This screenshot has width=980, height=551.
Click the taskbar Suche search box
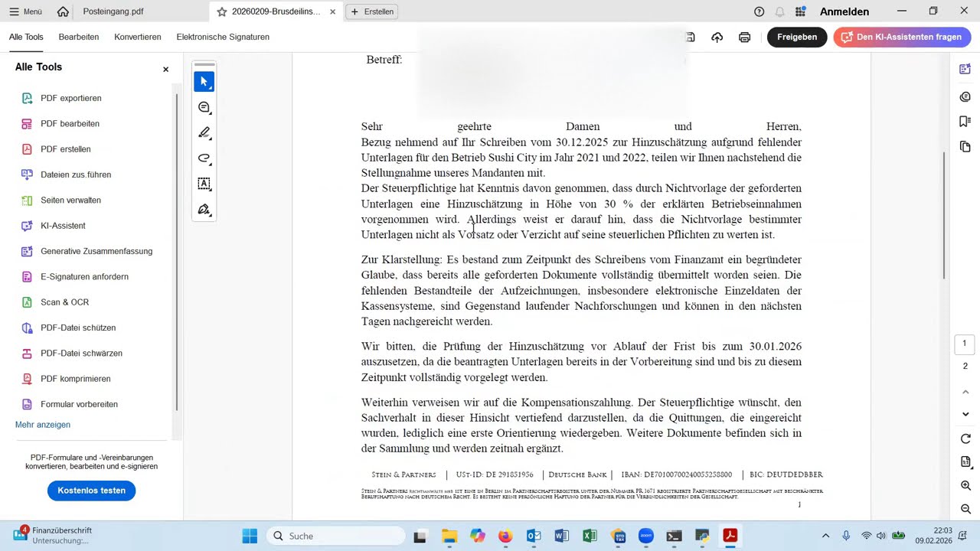coord(335,536)
